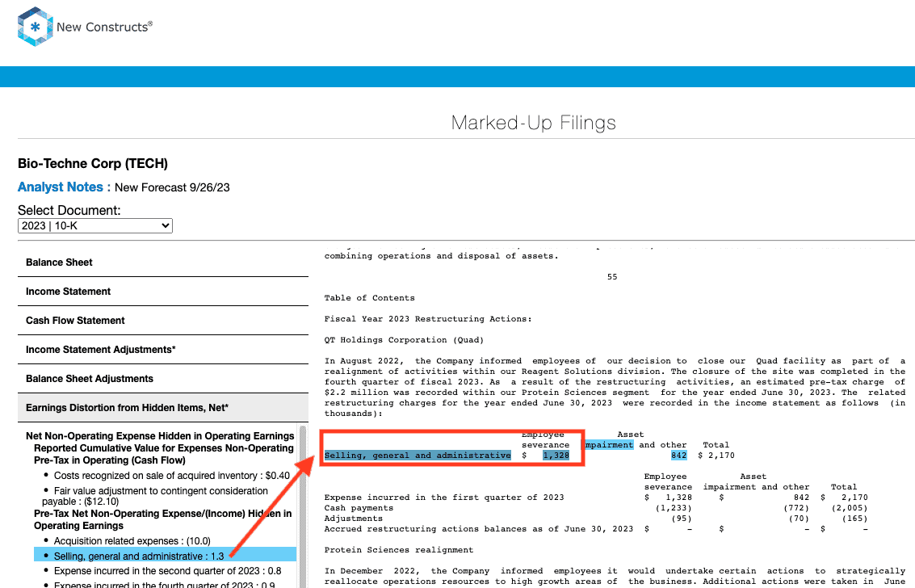The width and height of the screenshot is (915, 588).
Task: Click the New Constructs logo icon
Action: [36, 27]
